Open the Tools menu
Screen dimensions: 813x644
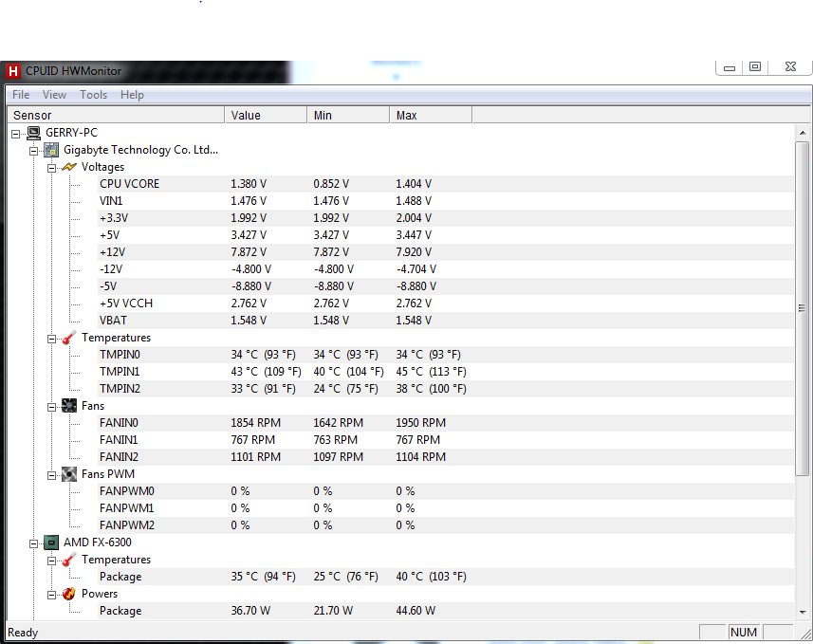(x=93, y=95)
